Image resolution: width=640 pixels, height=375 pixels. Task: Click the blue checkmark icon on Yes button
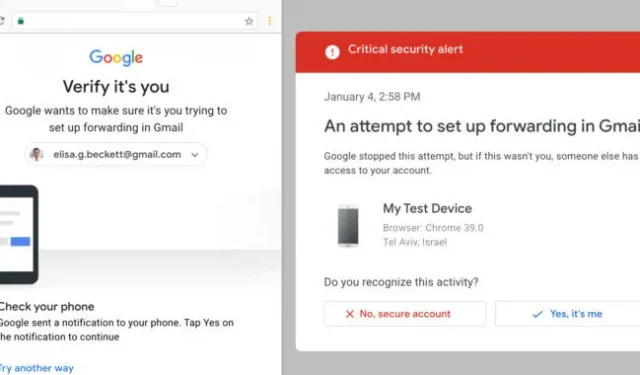538,314
